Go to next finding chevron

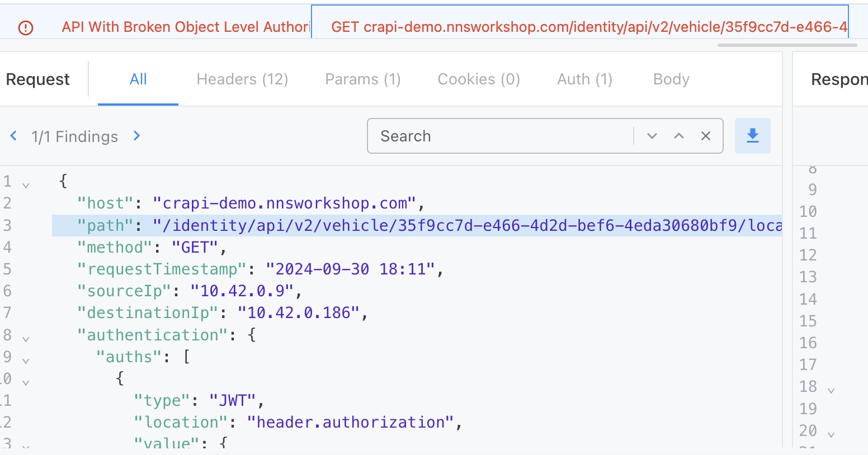pyautogui.click(x=136, y=136)
